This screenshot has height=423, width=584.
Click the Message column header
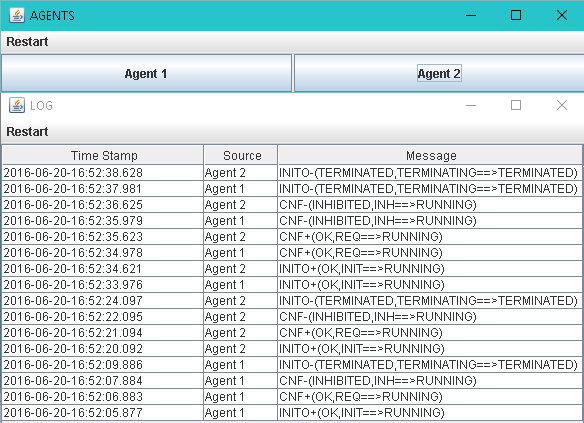(430, 155)
